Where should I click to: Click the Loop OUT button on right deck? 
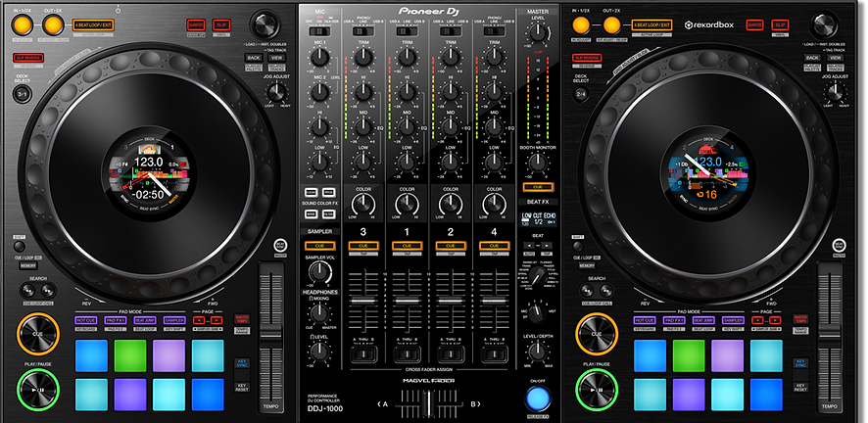point(611,24)
